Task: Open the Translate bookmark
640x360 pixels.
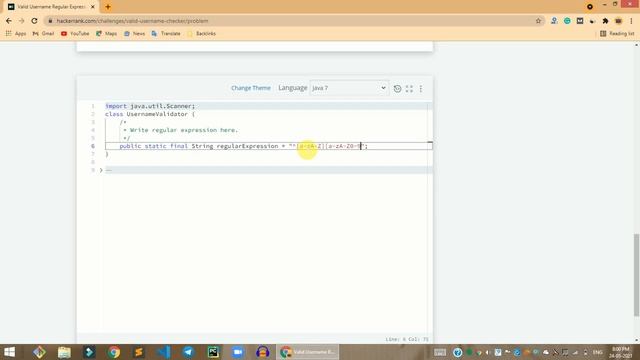Action: tap(166, 33)
